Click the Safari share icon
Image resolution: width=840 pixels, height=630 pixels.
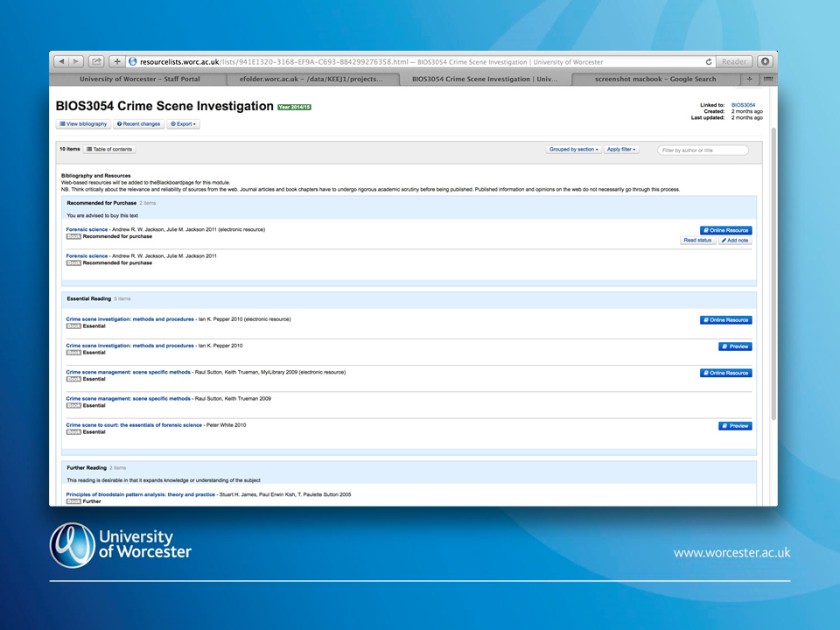96,62
